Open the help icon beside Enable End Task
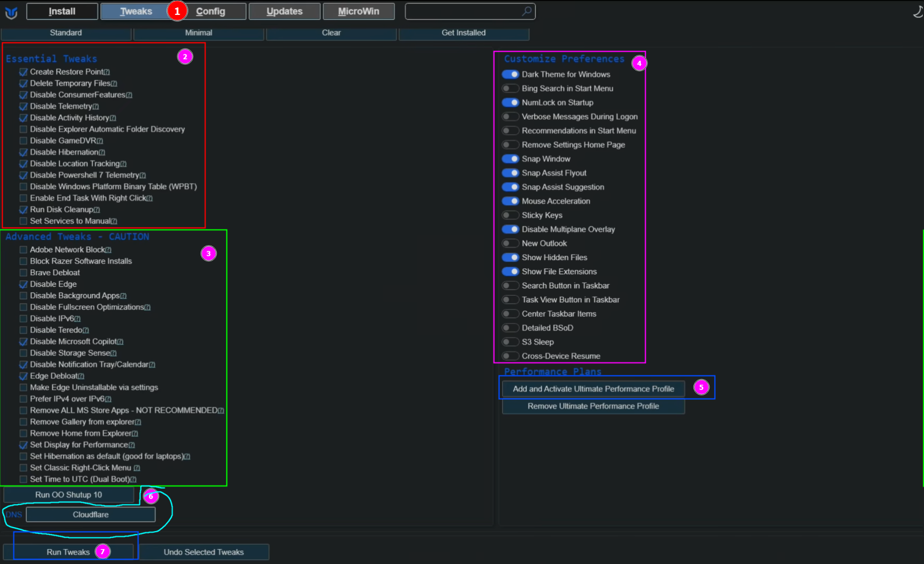Viewport: 924px width, 564px height. pyautogui.click(x=150, y=198)
